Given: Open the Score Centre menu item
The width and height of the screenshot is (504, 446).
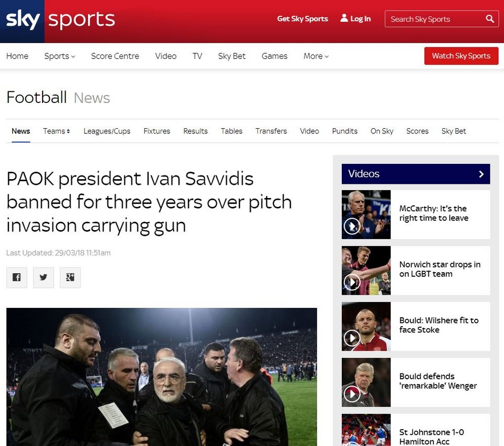Looking at the screenshot, I should coord(115,56).
